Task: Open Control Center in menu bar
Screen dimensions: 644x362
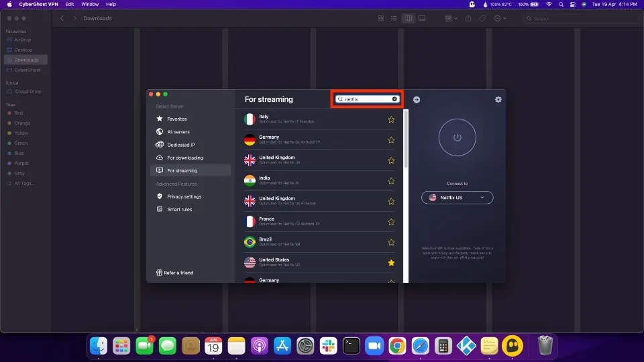Action: point(572,4)
